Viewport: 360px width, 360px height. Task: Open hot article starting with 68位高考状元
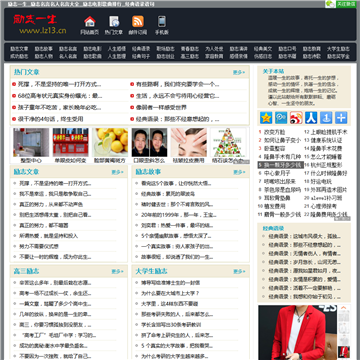pos(60,96)
